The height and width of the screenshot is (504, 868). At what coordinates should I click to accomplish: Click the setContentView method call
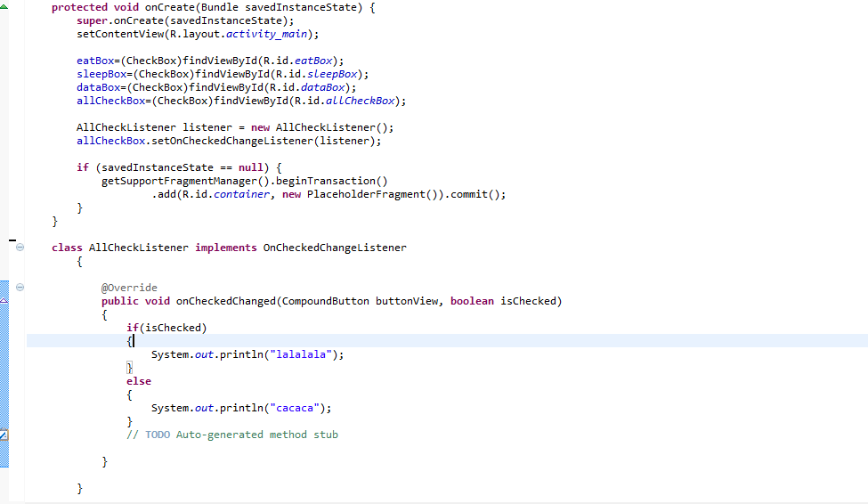tap(121, 35)
